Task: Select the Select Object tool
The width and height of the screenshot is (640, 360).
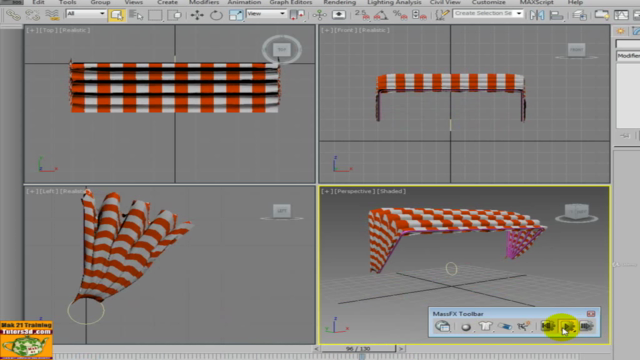Action: [117, 16]
